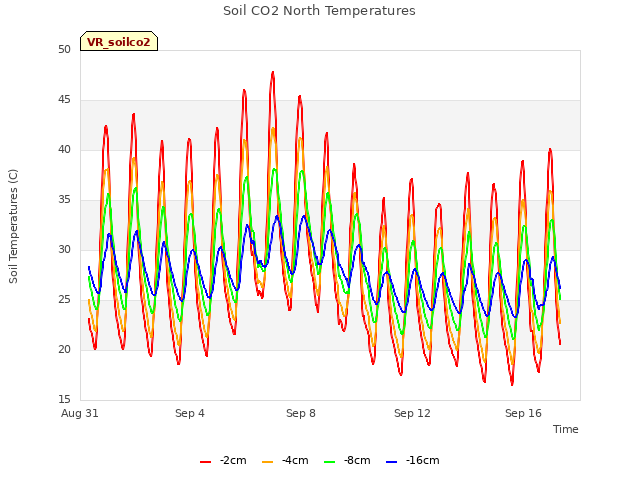The height and width of the screenshot is (480, 640).
Task: Click the red -2cm legend color marker
Action: [x=205, y=462]
